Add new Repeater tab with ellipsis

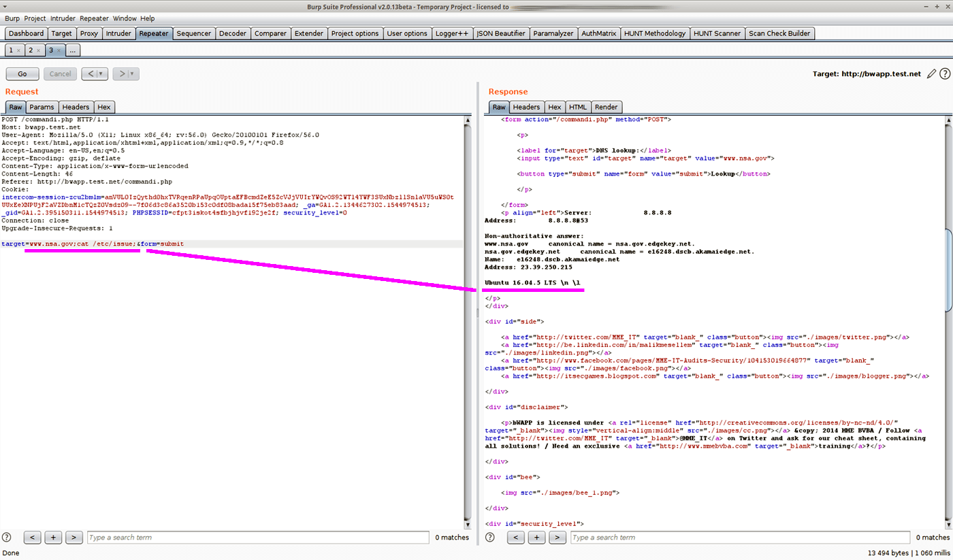point(73,50)
